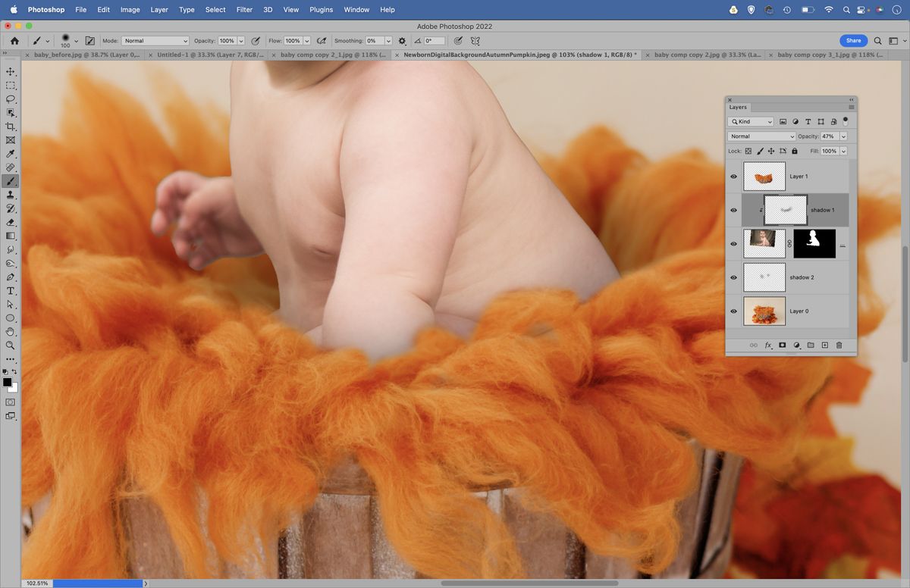Open the Smoothing value dropdown
Viewport: 910px width, 588px height.
tap(388, 41)
